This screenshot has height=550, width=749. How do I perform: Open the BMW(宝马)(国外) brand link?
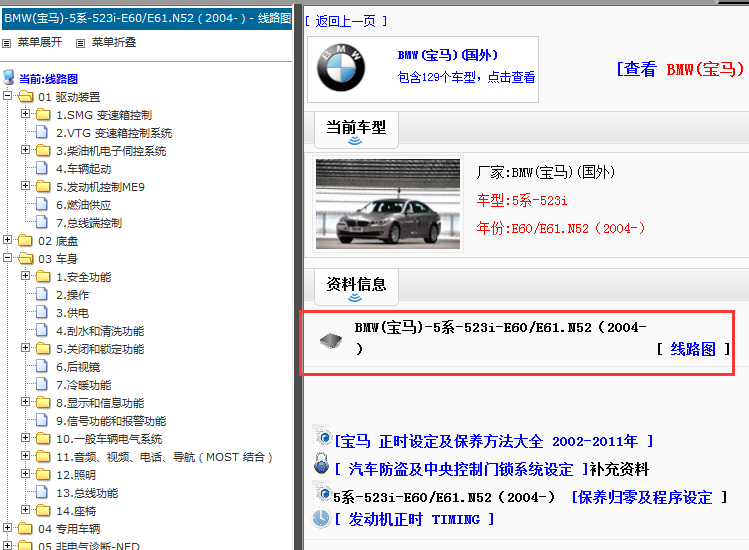[448, 55]
